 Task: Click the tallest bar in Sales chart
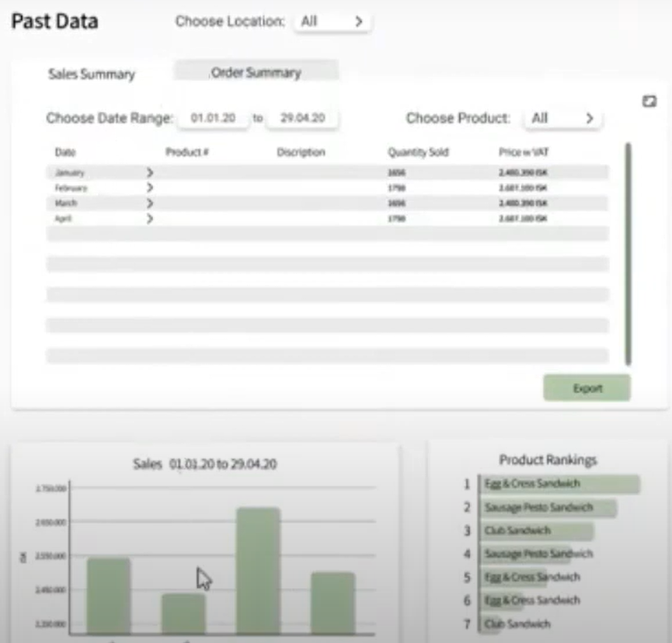[x=258, y=571]
